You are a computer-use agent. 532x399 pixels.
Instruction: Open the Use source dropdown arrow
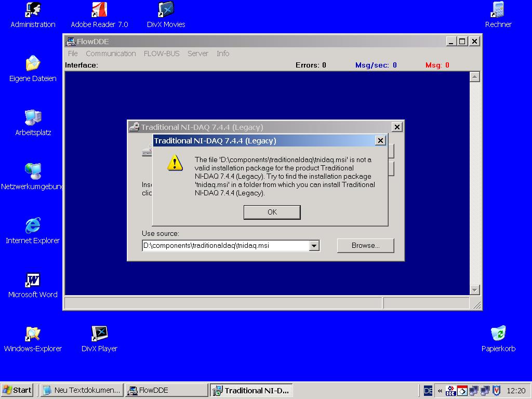tap(314, 245)
